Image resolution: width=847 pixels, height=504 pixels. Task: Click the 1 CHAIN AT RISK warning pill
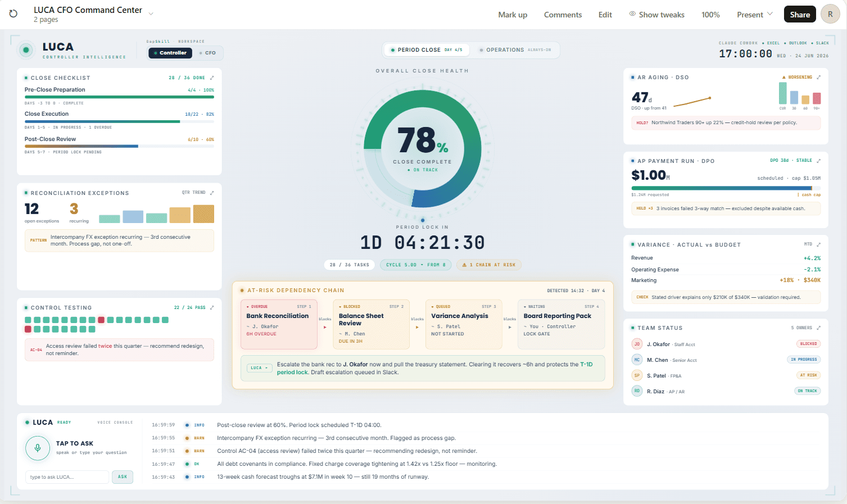pyautogui.click(x=489, y=265)
